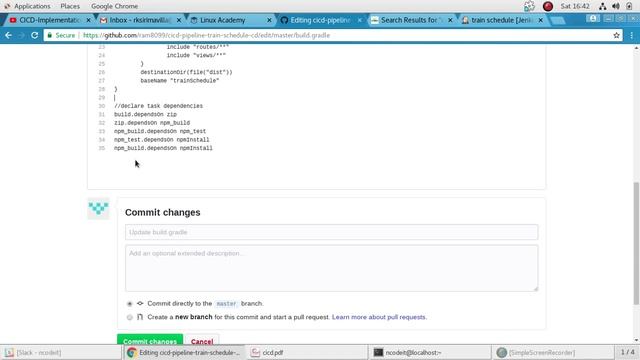Open the Chrome three-dot menu
Image resolution: width=640 pixels, height=360 pixels.
click(x=631, y=35)
